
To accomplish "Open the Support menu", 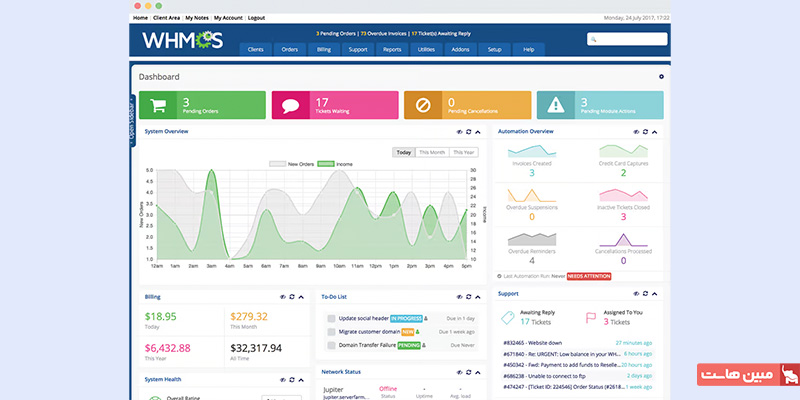I will tap(358, 49).
